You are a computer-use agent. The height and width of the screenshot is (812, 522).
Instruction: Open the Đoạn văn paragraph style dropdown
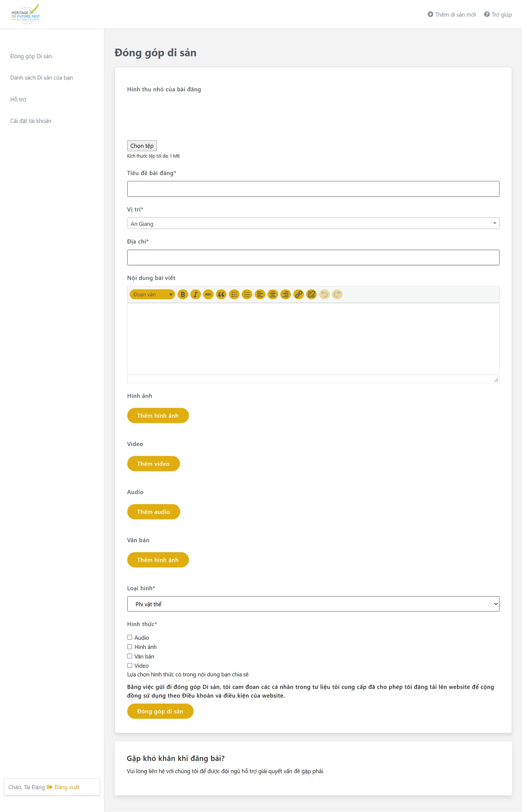152,294
